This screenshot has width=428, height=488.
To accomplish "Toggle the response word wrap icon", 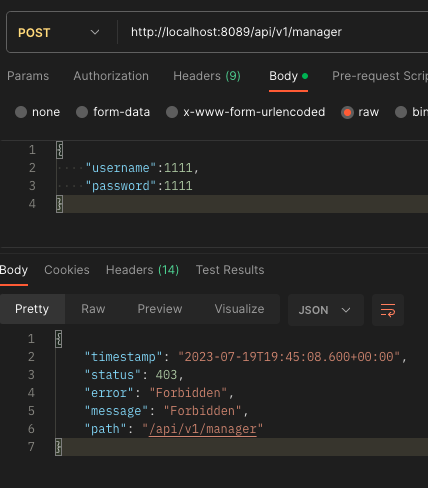I will coord(388,310).
